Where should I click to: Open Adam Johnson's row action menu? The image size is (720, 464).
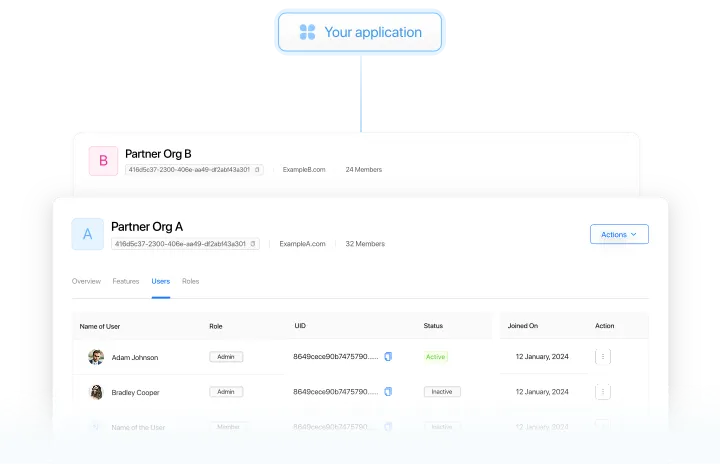pos(603,356)
